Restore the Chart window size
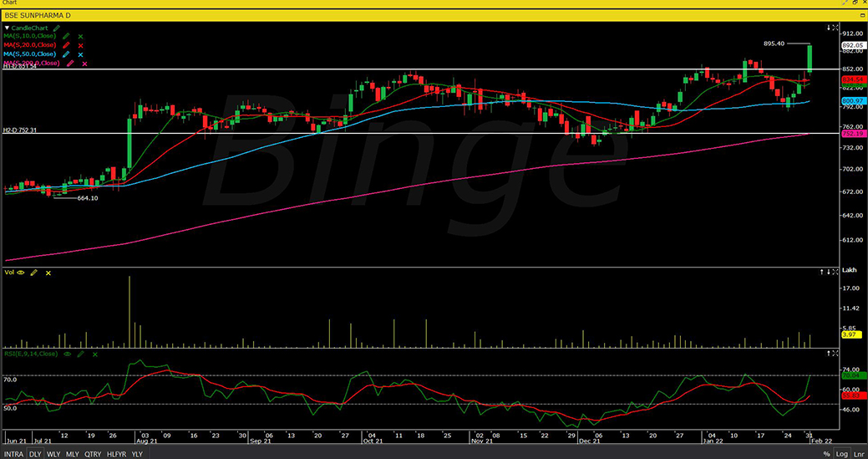 855,3
